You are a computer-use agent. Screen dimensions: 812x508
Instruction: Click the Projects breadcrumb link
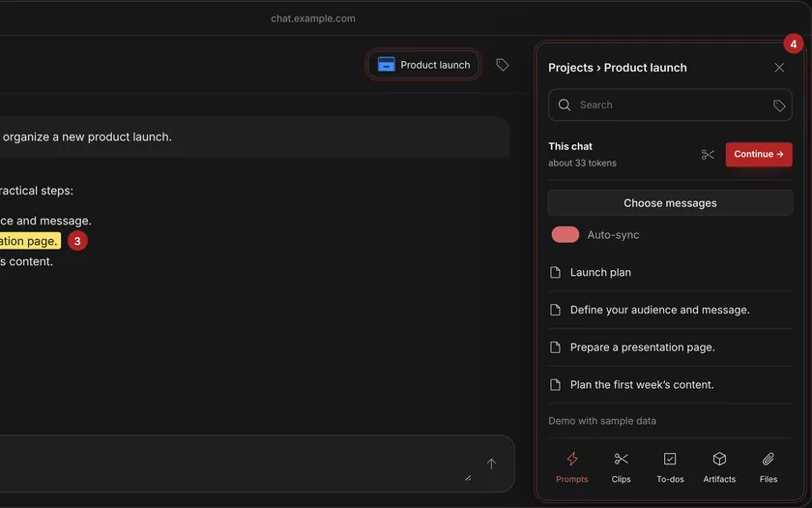click(x=570, y=68)
